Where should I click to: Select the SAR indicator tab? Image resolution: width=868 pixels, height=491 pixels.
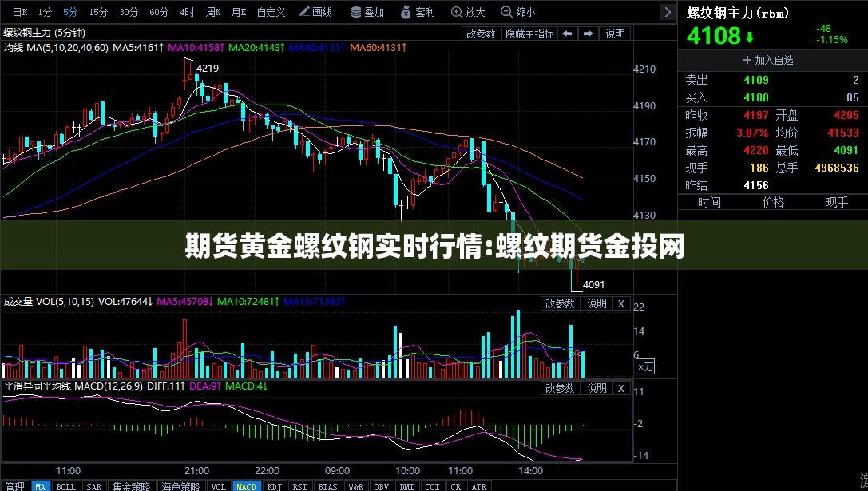[94, 486]
